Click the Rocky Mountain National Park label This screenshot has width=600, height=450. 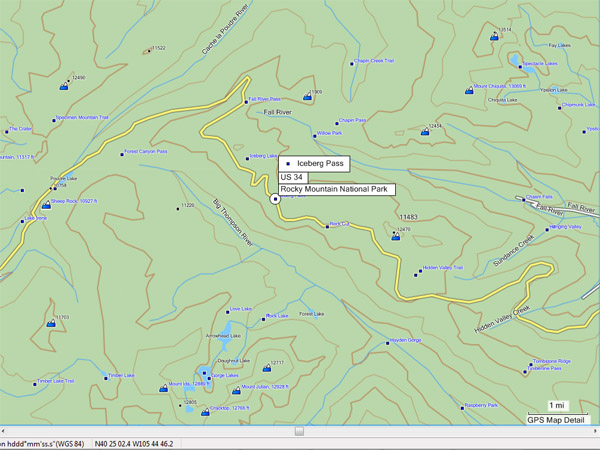336,189
